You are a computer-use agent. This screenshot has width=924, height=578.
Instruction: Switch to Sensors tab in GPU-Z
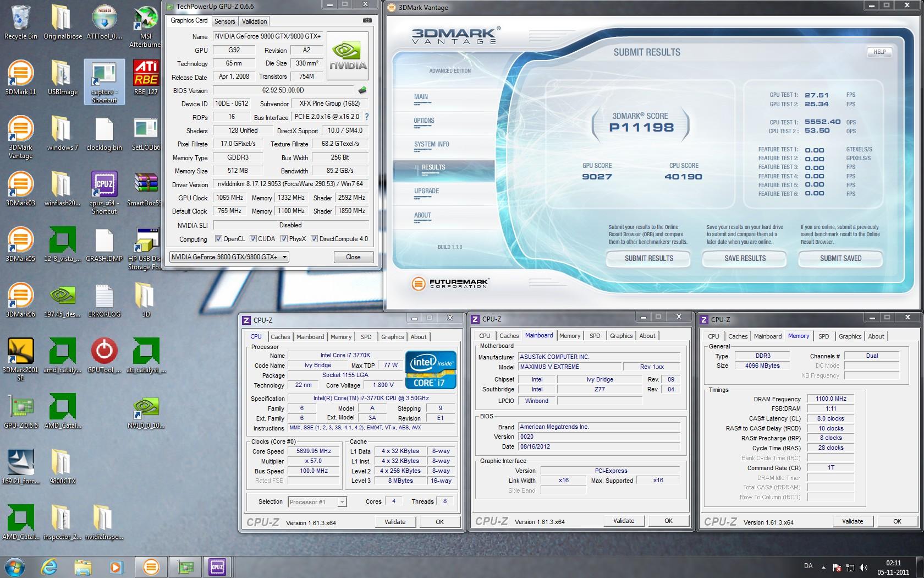point(224,21)
